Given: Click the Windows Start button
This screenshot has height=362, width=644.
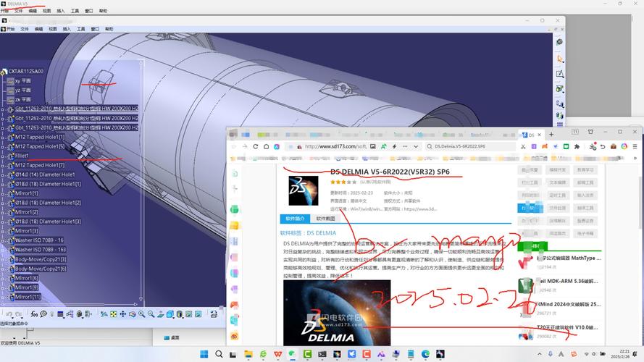Looking at the screenshot, I should tap(204, 354).
